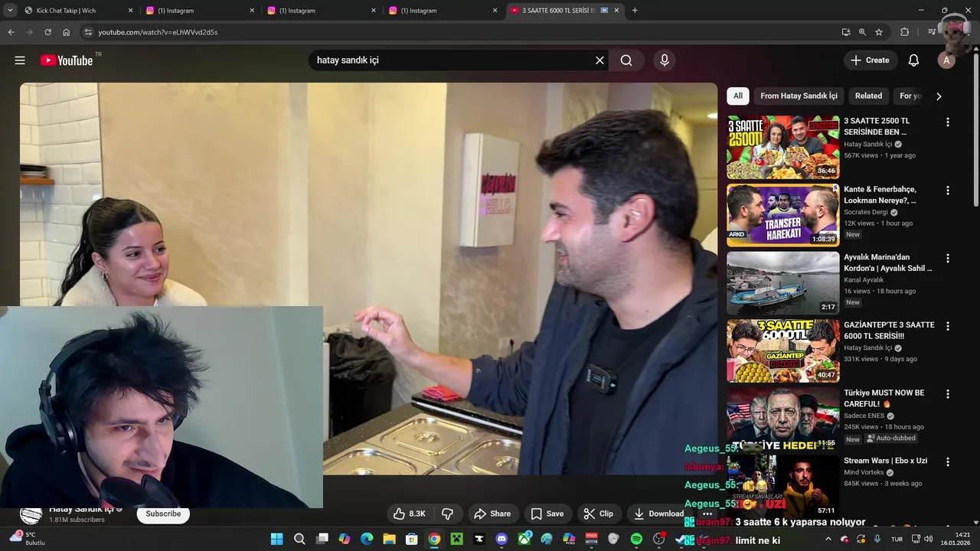Select the All filter chip
Screen dimensions: 980x551
click(737, 96)
